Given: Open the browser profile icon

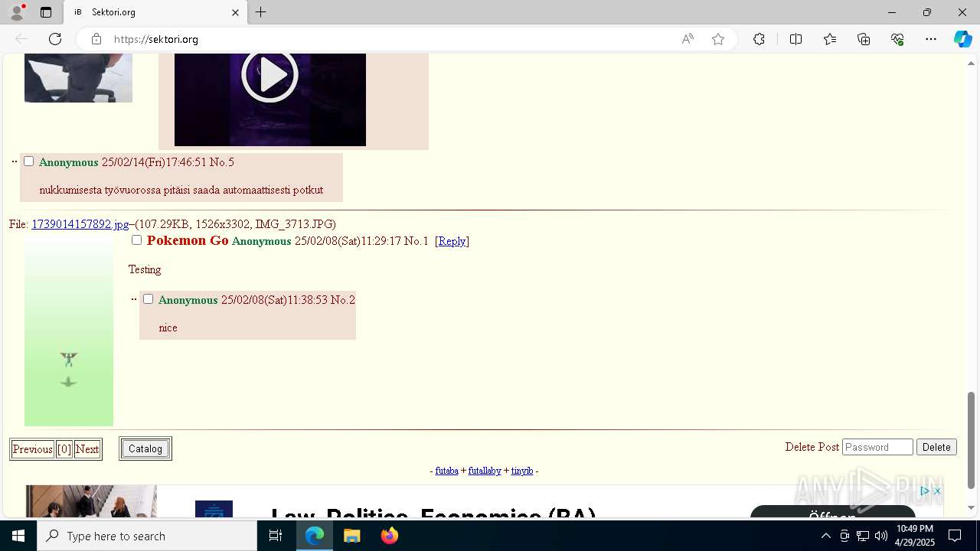Looking at the screenshot, I should (x=17, y=12).
